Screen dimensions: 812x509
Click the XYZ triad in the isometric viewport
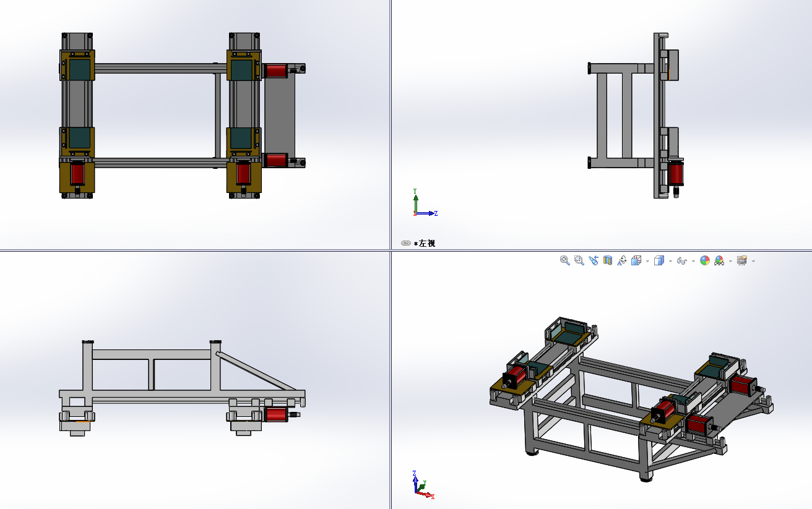423,485
